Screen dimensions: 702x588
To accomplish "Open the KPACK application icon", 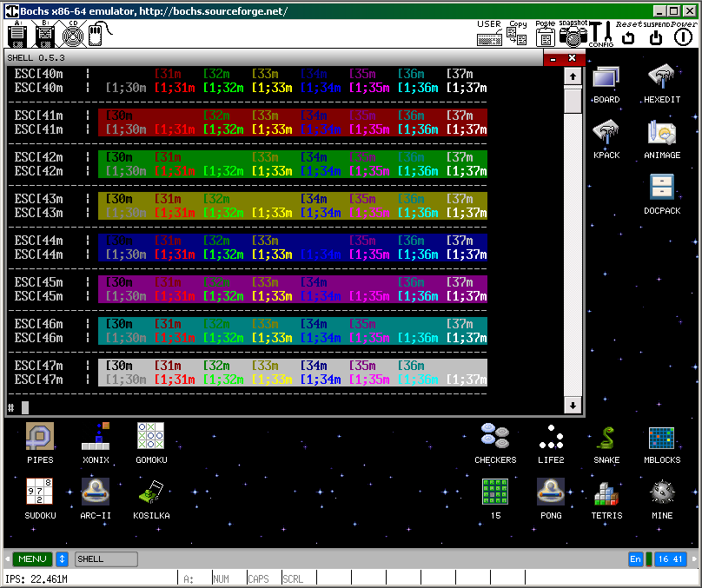I will point(606,134).
